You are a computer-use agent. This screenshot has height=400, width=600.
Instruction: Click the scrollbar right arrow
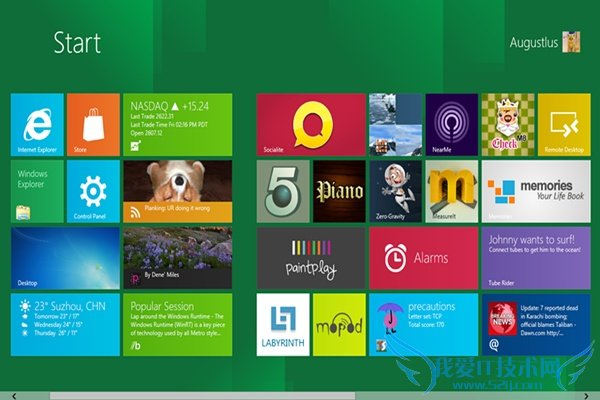[586, 396]
